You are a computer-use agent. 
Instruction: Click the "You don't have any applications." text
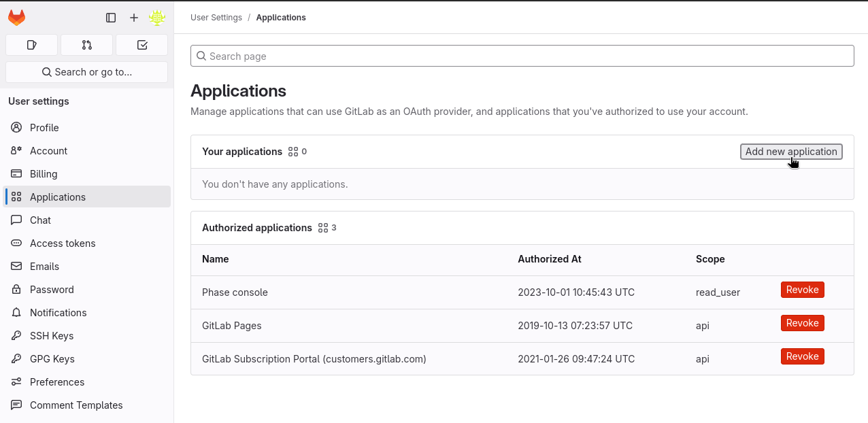275,184
